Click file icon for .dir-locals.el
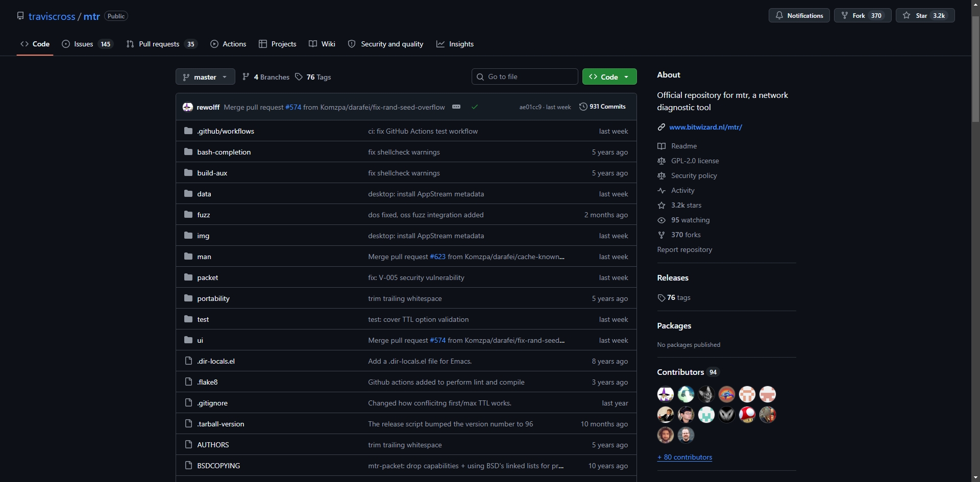The image size is (980, 482). coord(188,361)
